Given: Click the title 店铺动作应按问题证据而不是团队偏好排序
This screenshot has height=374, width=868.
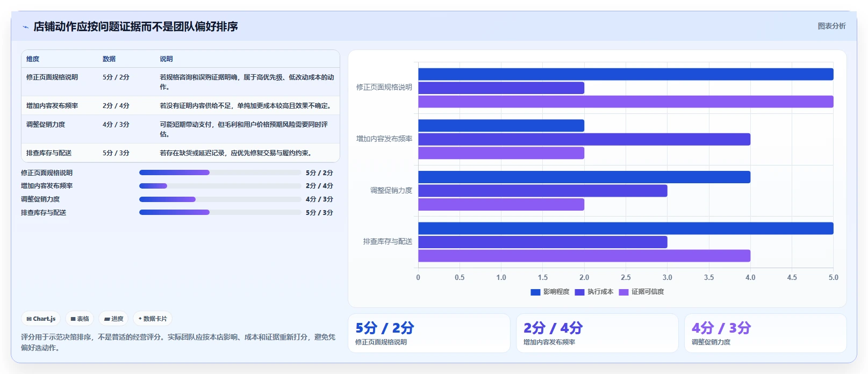Looking at the screenshot, I should tap(135, 27).
